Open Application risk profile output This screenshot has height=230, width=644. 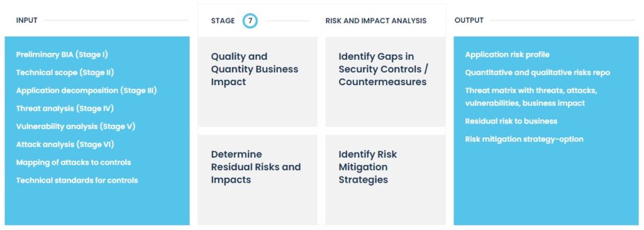(x=508, y=54)
